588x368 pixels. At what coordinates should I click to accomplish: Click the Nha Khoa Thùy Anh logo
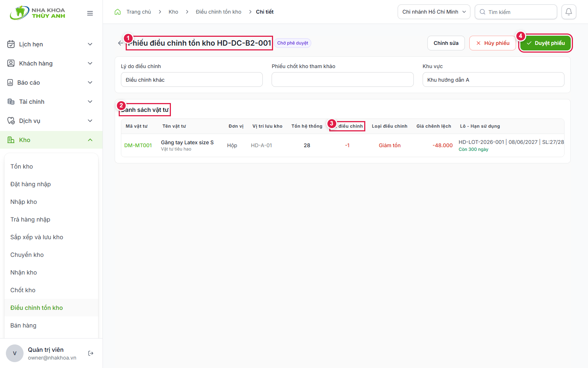37,13
